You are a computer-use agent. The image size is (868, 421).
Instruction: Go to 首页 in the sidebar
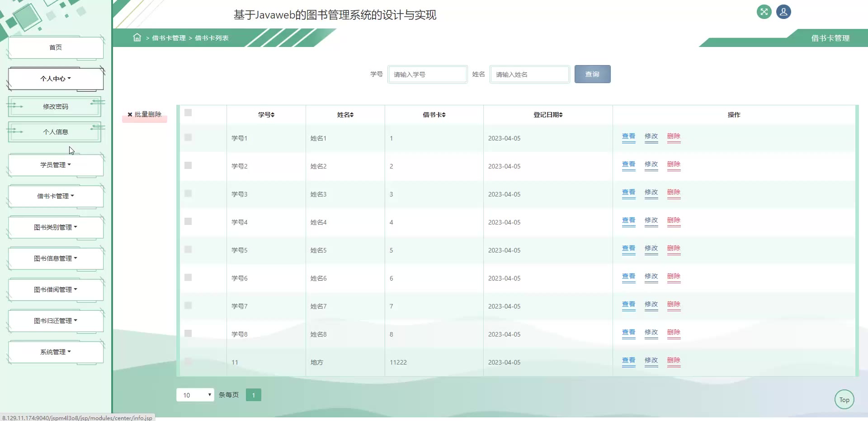56,47
